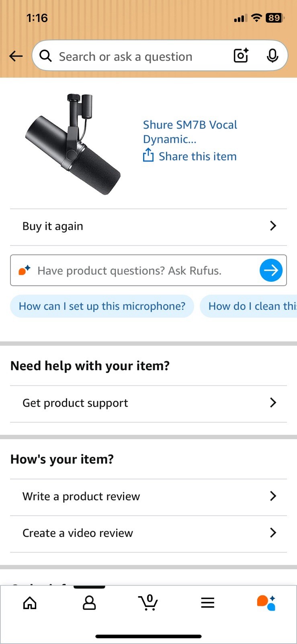
Task: Tap Share this item link
Action: coord(197,156)
